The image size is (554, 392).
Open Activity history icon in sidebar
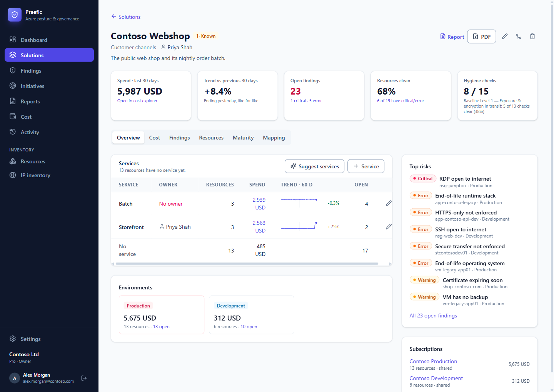click(13, 132)
